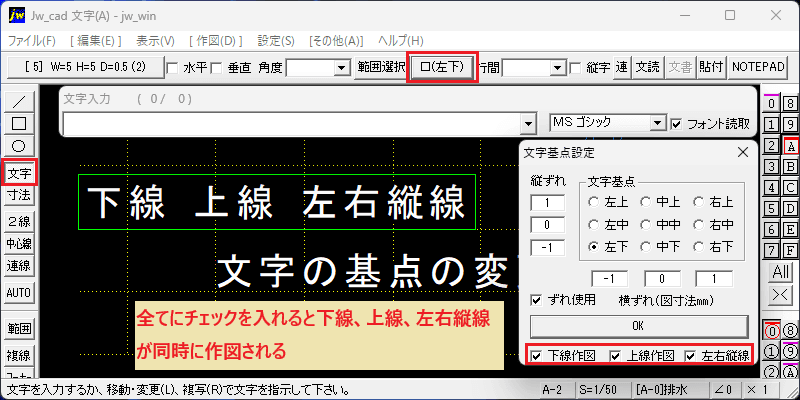Click the 口(左下) base point button
This screenshot has width=800, height=400.
coord(442,67)
